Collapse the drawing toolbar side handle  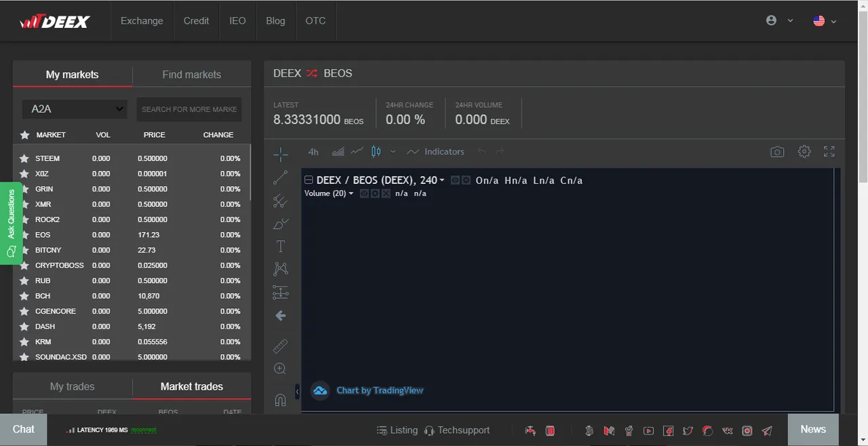[x=297, y=392]
